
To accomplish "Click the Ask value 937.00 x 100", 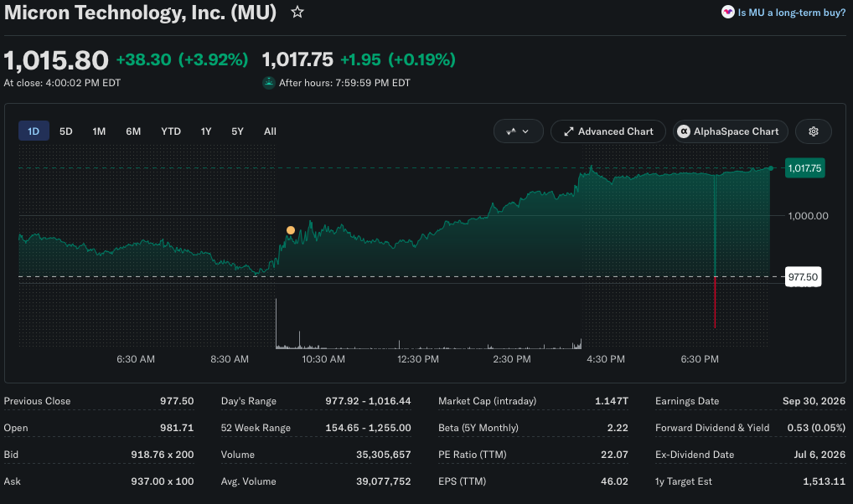I will 162,481.
